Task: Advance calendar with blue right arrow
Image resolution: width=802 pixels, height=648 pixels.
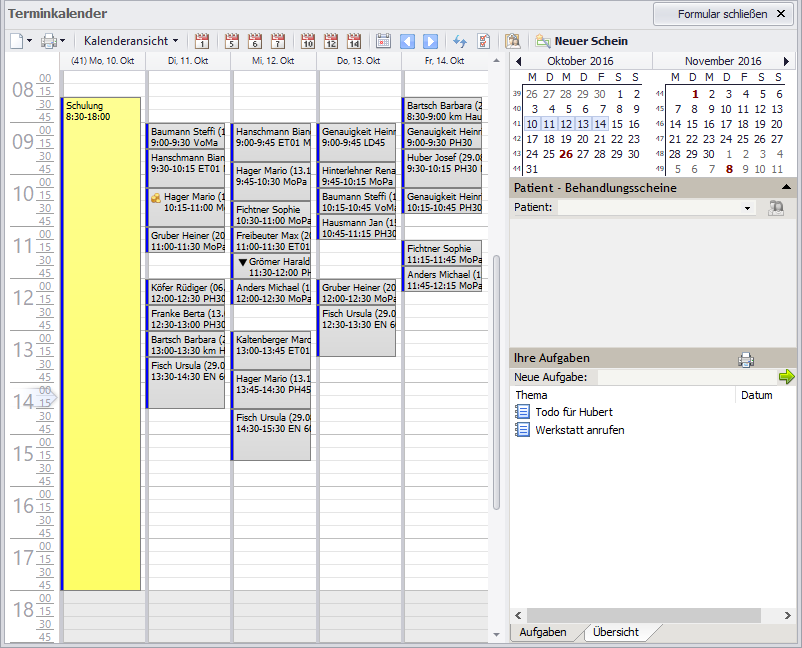Action: [x=430, y=41]
